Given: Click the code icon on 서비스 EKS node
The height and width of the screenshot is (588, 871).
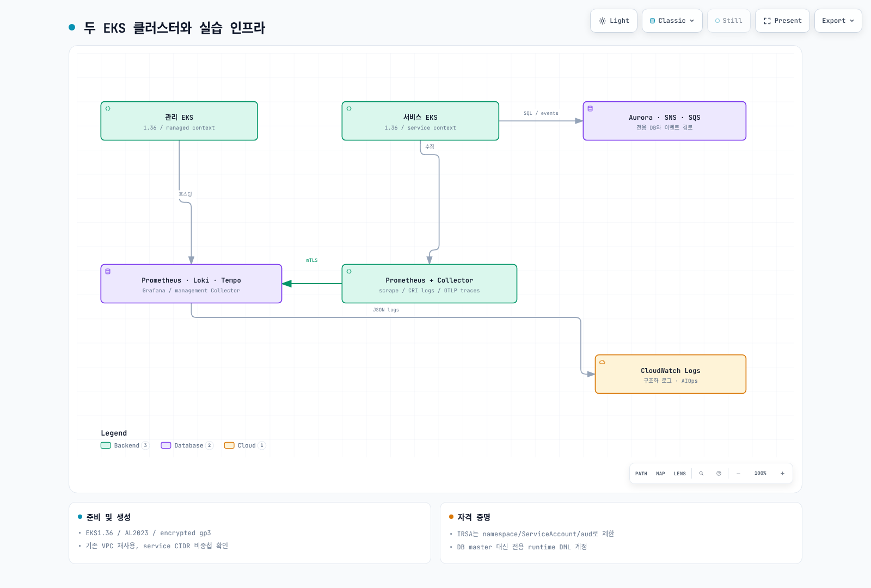Looking at the screenshot, I should point(349,109).
